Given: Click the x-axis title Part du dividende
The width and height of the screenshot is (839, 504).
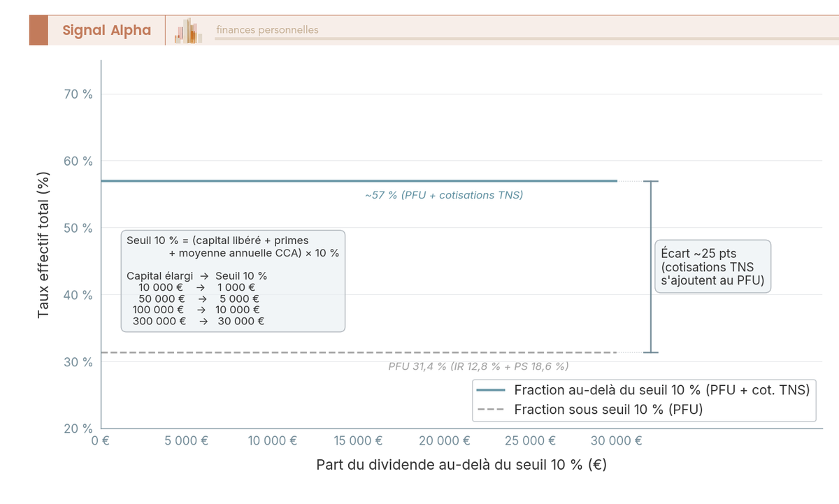Looking at the screenshot, I should [x=461, y=465].
